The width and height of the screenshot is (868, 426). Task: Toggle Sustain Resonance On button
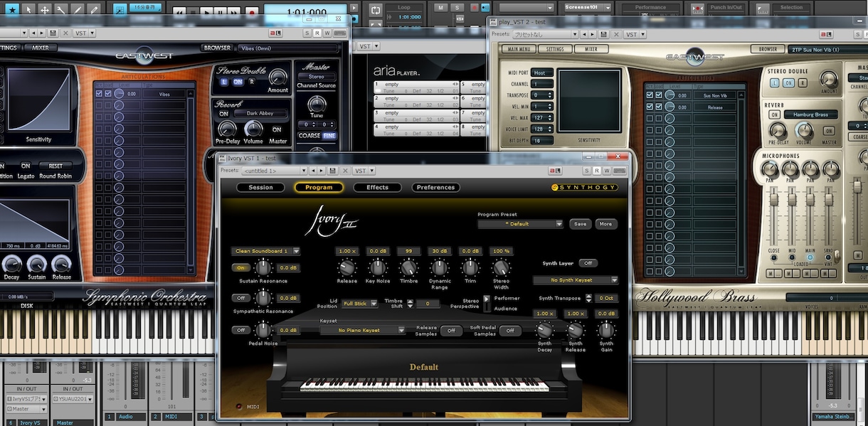tap(241, 267)
